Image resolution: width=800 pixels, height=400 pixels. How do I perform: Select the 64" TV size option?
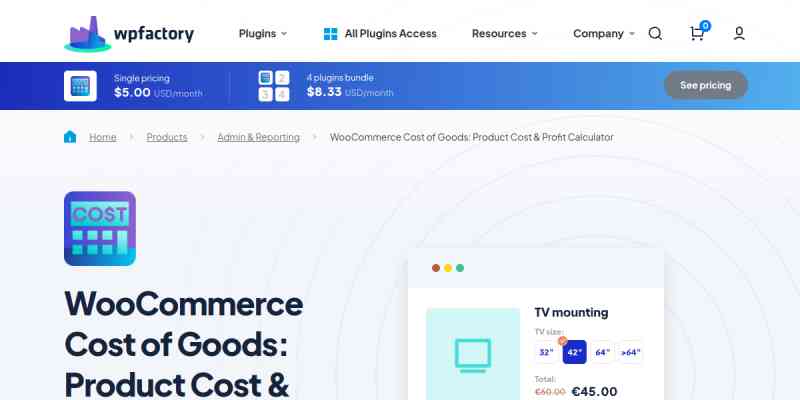click(x=603, y=352)
